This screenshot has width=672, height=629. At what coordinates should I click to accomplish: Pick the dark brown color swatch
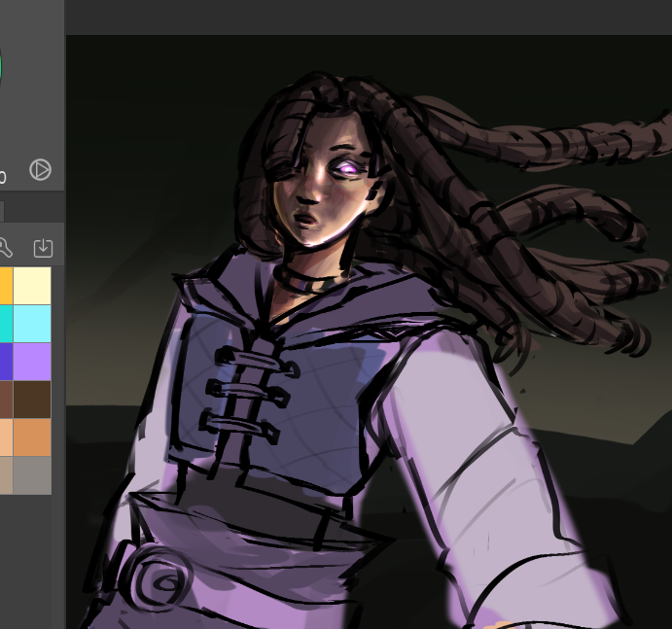tap(32, 400)
